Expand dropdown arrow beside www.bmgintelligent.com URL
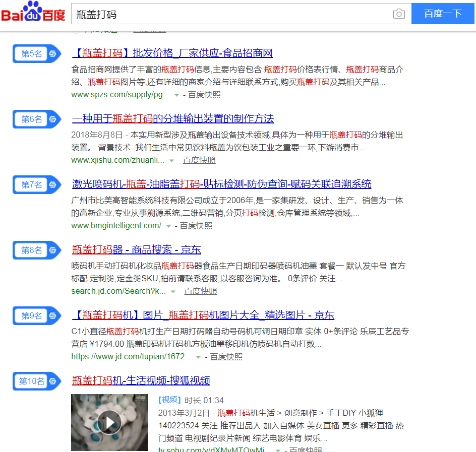 click(168, 226)
